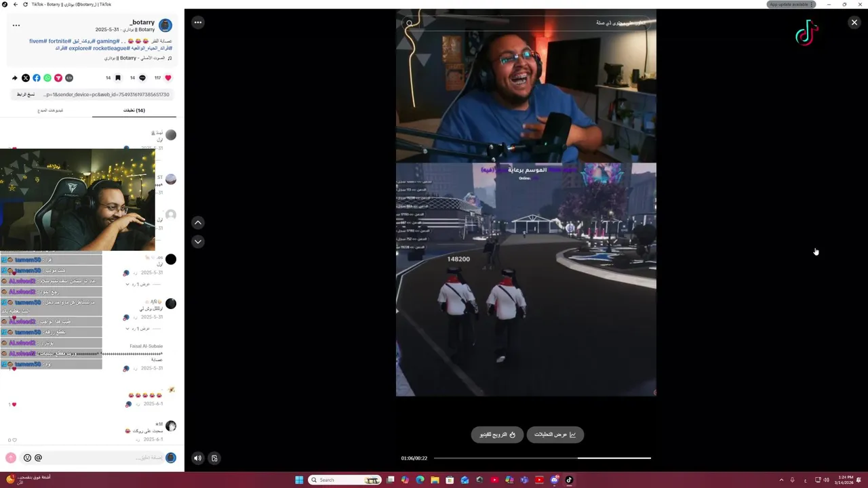The image size is (868, 488).
Task: Open the promote video button
Action: [x=498, y=434]
